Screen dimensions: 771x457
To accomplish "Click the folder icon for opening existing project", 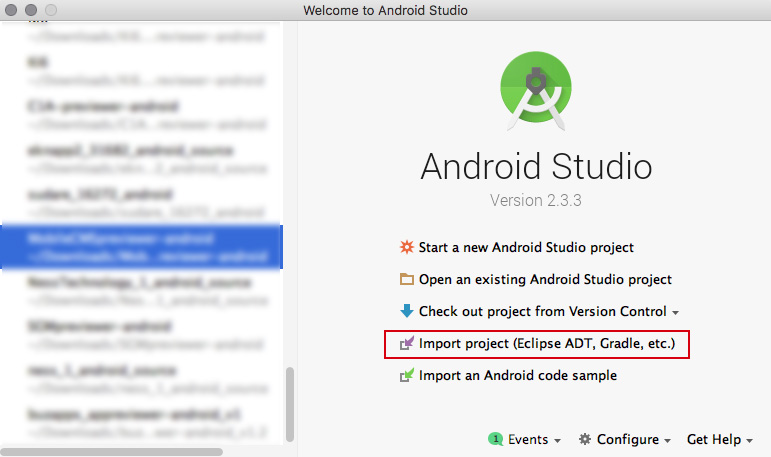I will tap(406, 279).
